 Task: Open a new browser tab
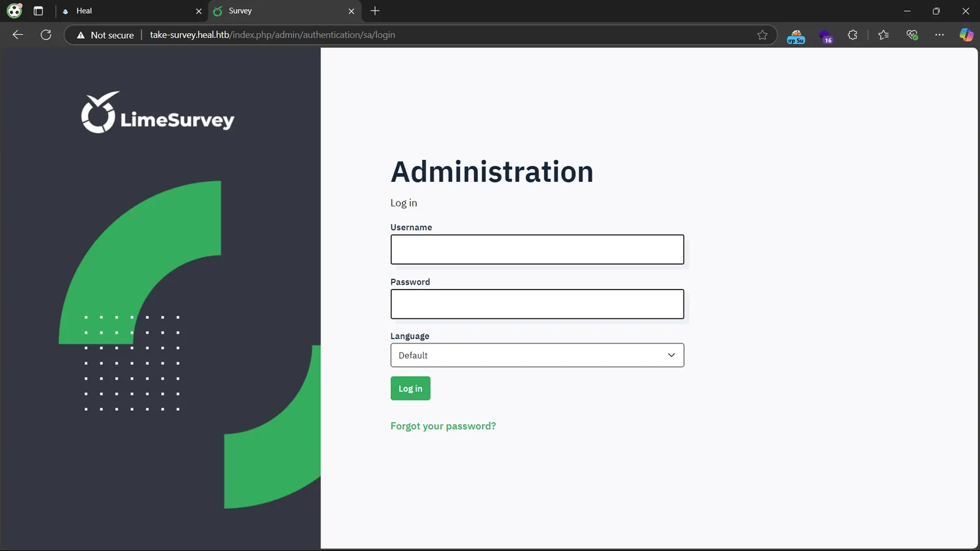[x=375, y=11]
